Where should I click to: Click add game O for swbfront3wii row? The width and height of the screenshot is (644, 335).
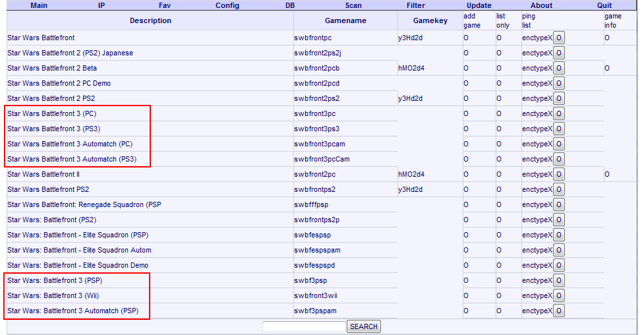coord(466,296)
